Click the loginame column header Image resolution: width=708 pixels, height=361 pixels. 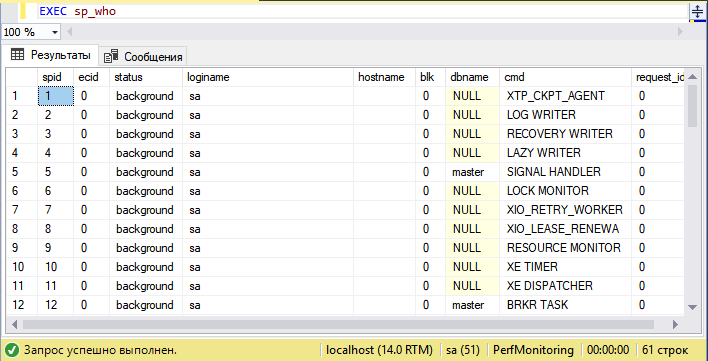(x=268, y=77)
